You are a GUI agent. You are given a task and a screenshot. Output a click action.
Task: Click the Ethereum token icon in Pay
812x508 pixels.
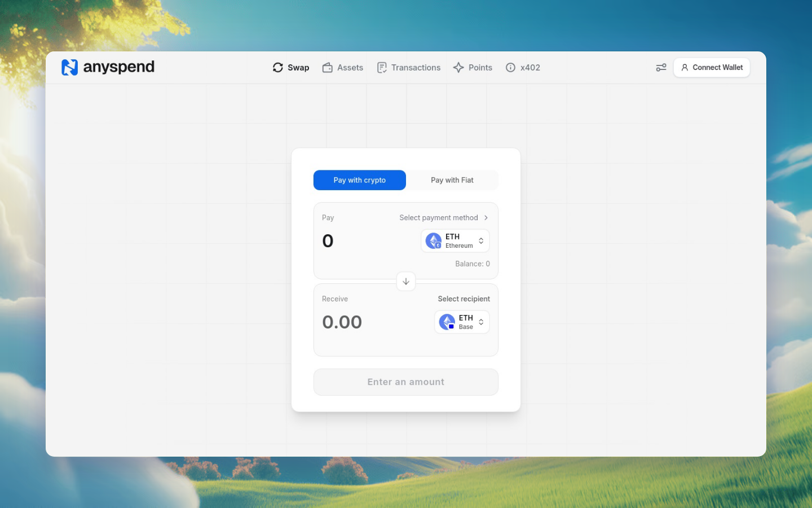click(434, 241)
